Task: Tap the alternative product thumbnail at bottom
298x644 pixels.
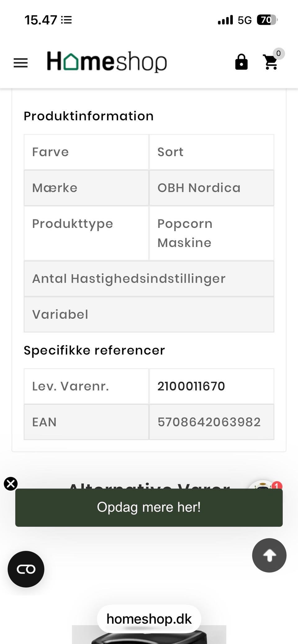Action: [x=149, y=637]
